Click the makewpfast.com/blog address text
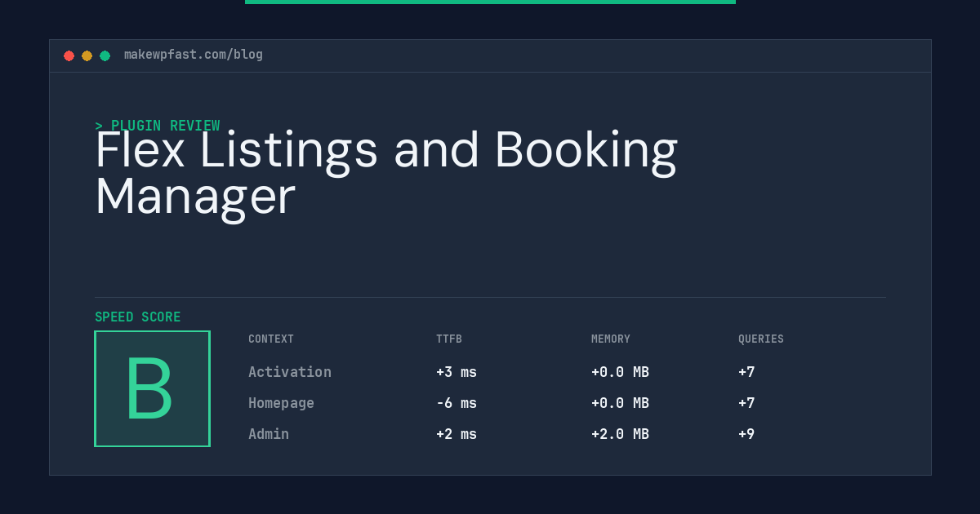Image resolution: width=980 pixels, height=514 pixels. [x=194, y=55]
